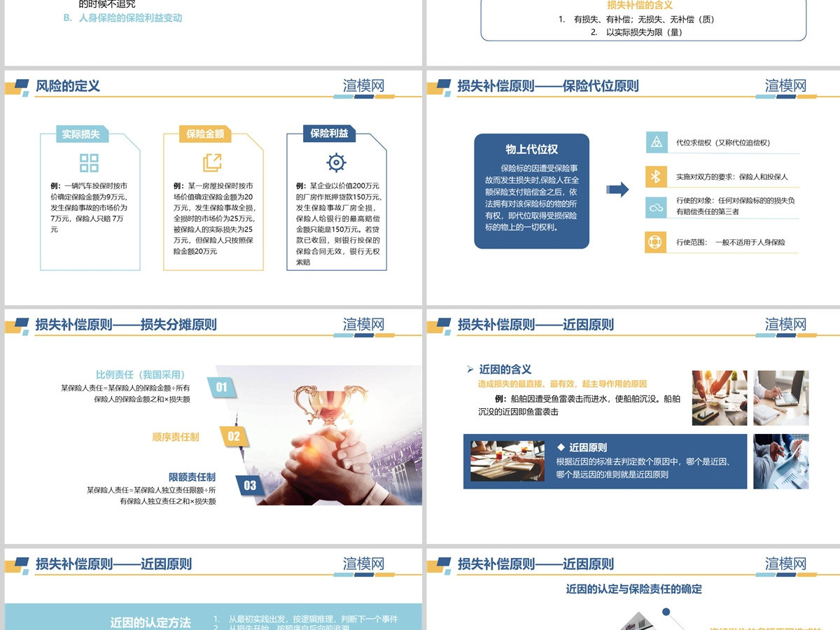840x630 pixels.
Task: Select the triangle icon beside 代位求偿权
Action: click(656, 142)
